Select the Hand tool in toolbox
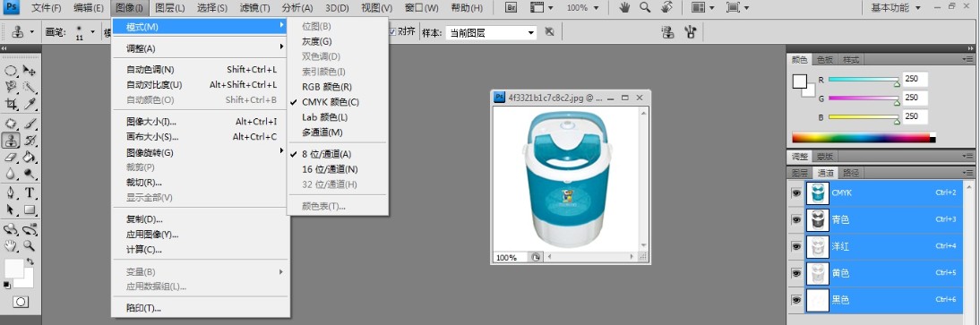The image size is (980, 325). [11, 245]
